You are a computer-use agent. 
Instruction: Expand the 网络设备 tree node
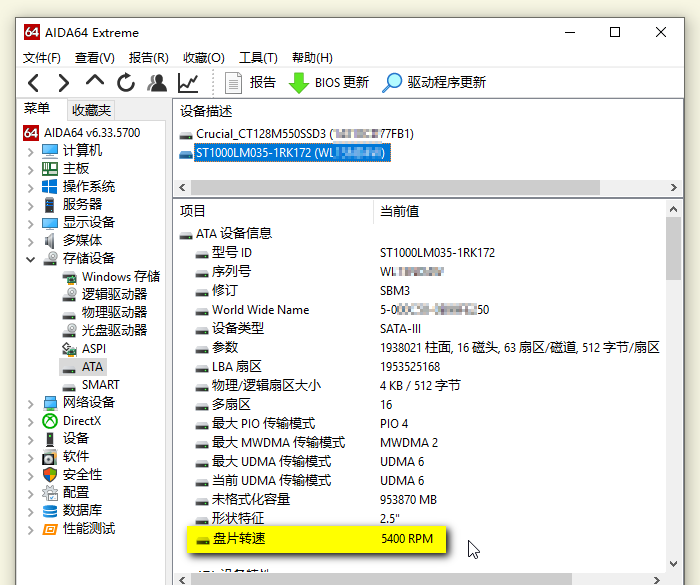point(30,404)
